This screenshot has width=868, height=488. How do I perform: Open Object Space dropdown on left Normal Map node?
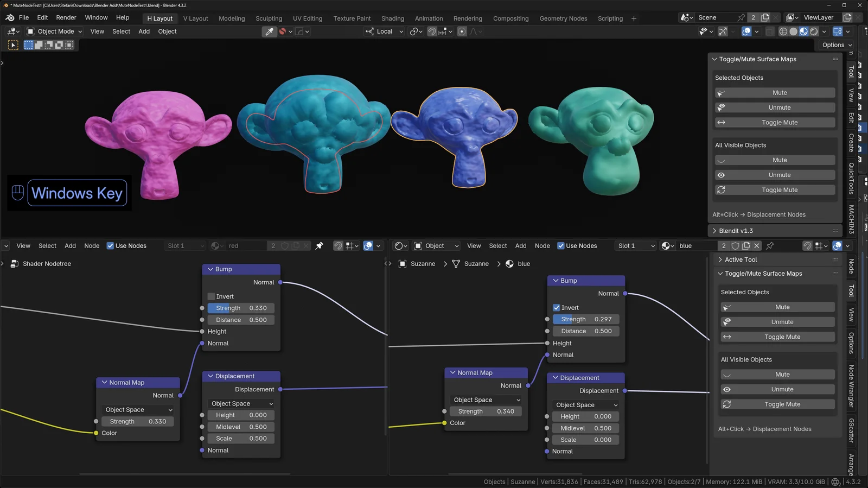click(x=138, y=410)
